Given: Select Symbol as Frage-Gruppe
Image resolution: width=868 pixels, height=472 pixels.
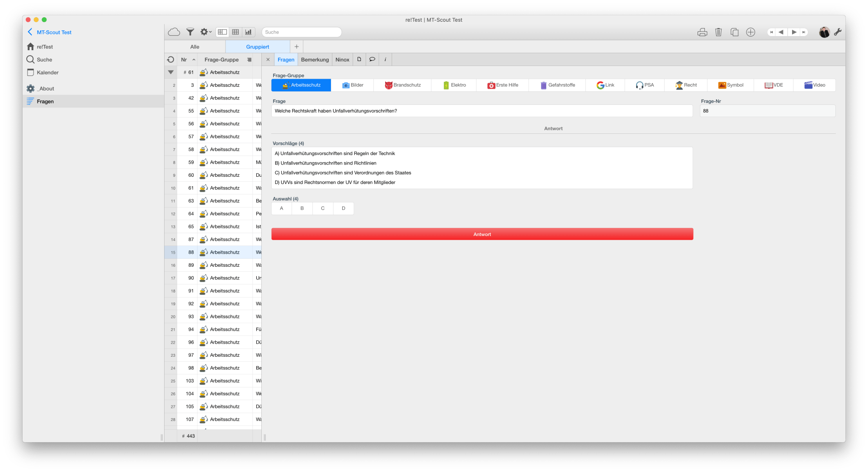Looking at the screenshot, I should [x=731, y=85].
